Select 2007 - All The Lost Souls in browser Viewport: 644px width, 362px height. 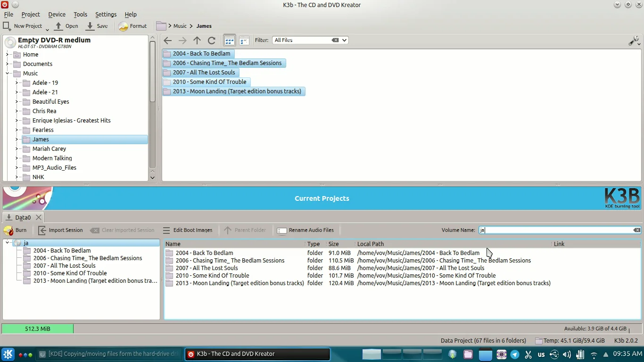click(x=201, y=72)
